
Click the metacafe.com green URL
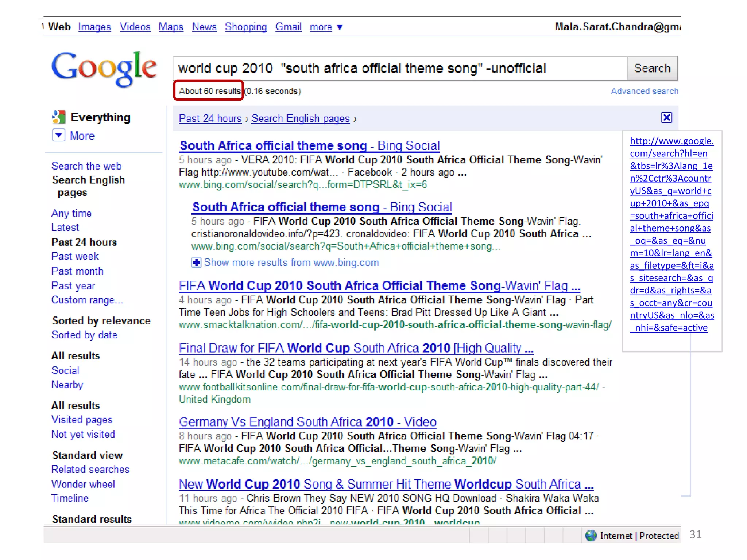[337, 461]
